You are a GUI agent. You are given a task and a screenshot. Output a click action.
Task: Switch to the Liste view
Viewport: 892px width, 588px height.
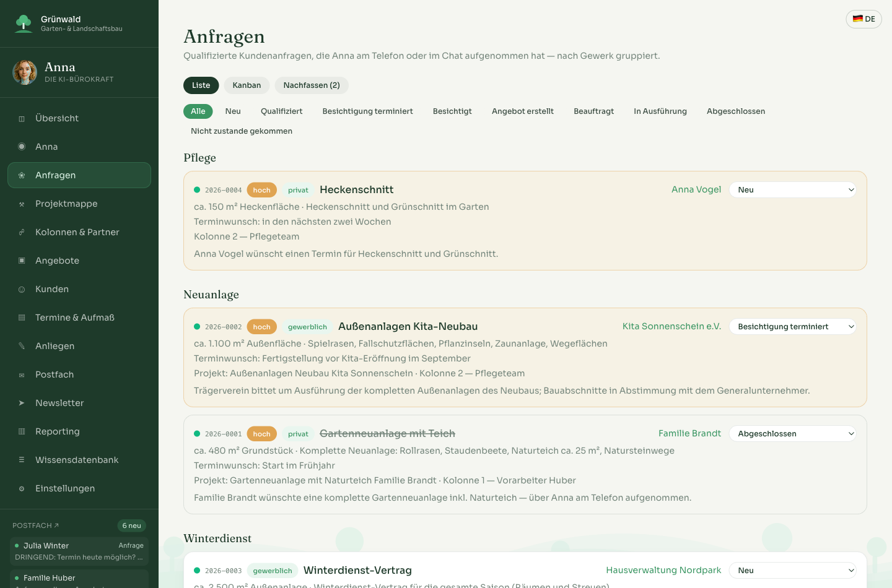pos(201,85)
